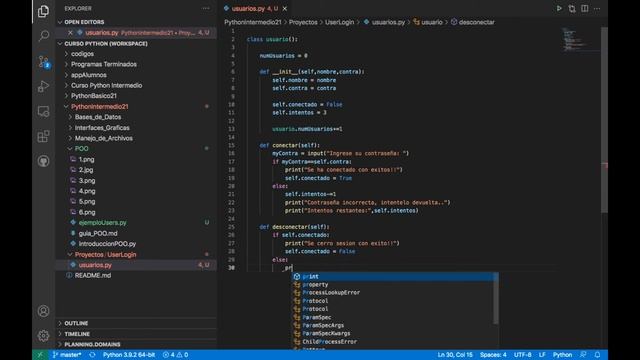
Task: Click the suggestion list scrollbar
Action: tap(496, 299)
